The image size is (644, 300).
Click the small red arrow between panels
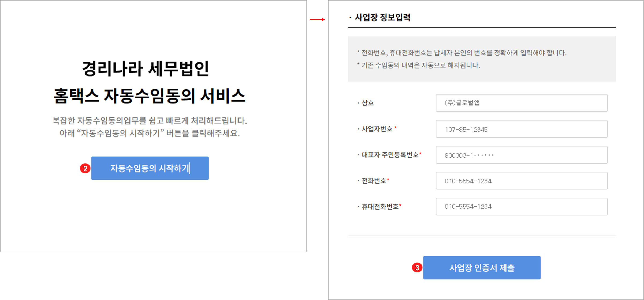[317, 20]
